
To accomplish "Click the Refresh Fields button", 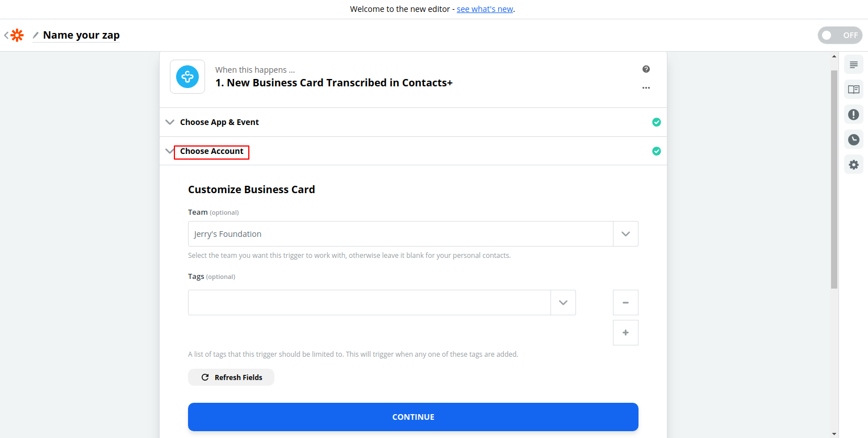I will pos(231,377).
